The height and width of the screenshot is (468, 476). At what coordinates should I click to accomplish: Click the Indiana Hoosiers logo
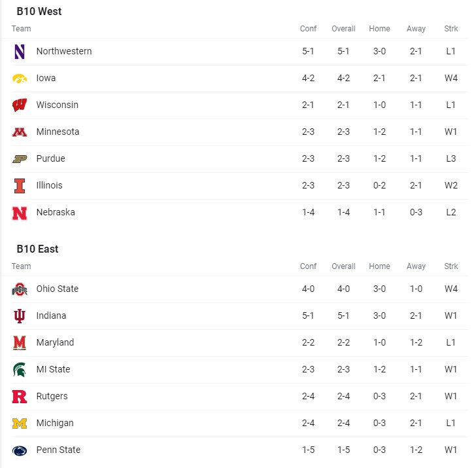[20, 316]
